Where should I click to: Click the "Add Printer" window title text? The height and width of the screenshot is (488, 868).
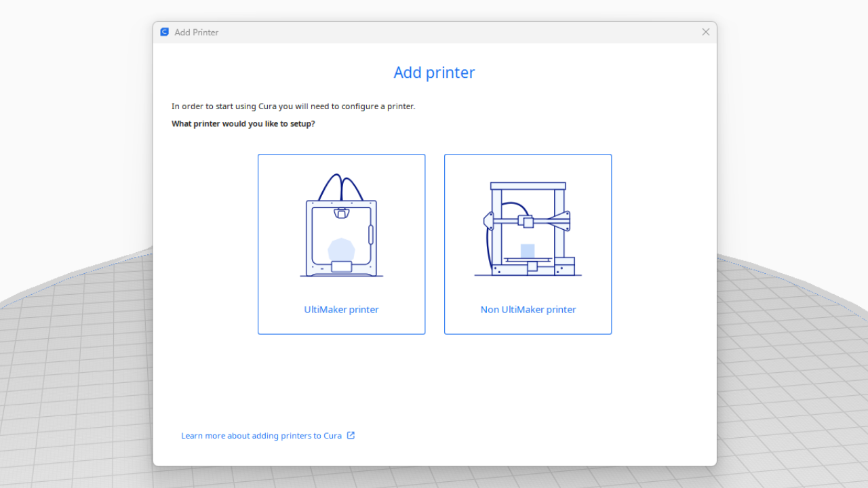(196, 33)
